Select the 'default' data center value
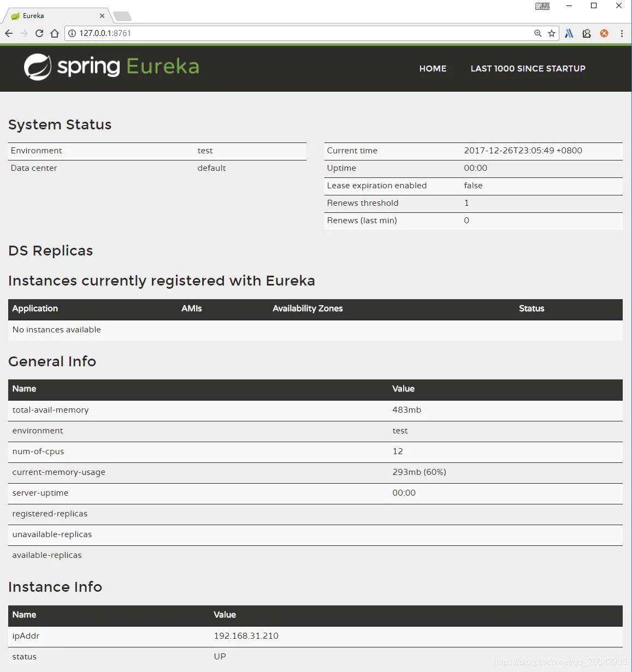Screen dimensions: 632x672 click(211, 168)
